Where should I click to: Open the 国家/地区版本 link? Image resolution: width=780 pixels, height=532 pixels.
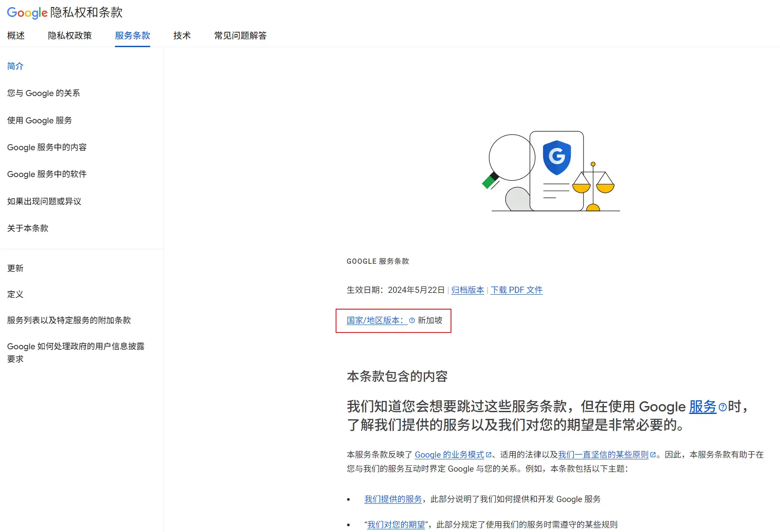coord(375,321)
